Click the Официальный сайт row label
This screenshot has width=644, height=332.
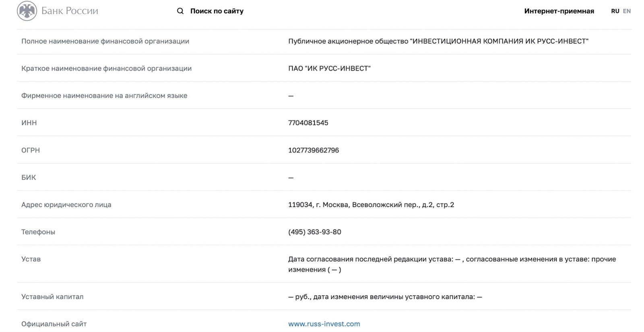[54, 324]
